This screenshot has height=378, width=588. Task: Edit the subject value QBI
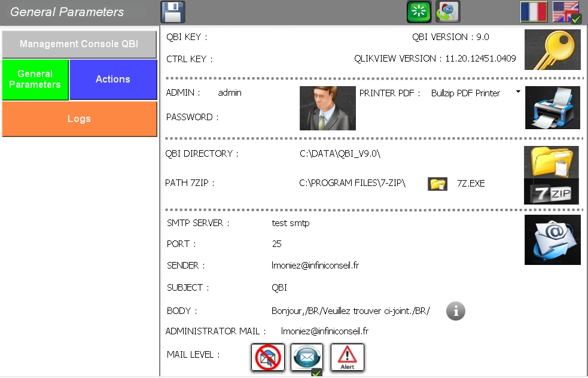(279, 288)
